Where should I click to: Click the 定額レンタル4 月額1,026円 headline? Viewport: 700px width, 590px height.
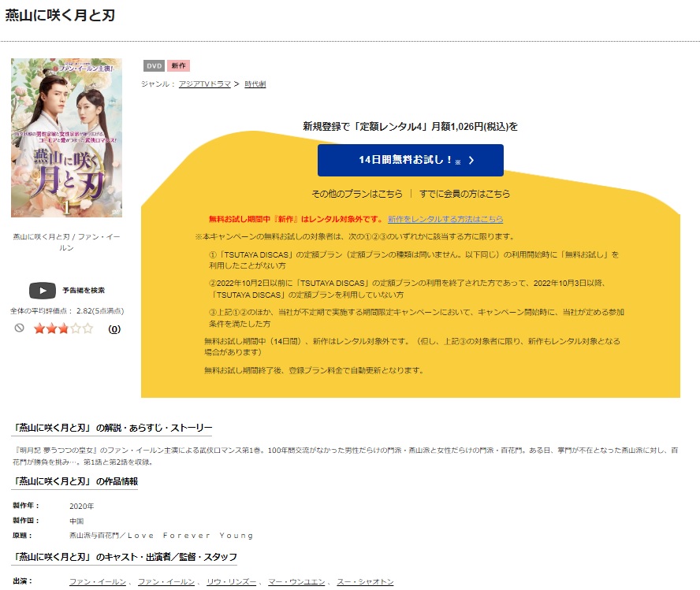tap(410, 127)
